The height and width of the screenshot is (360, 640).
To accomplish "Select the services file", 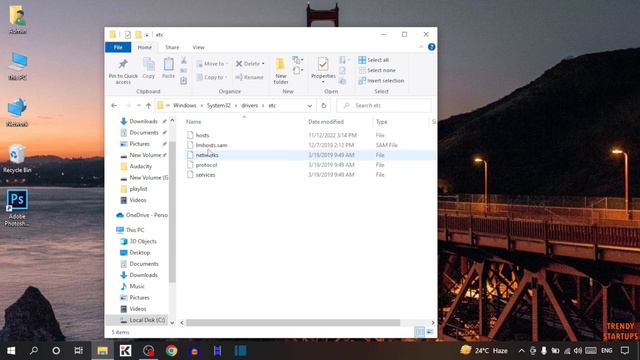I will pyautogui.click(x=205, y=175).
